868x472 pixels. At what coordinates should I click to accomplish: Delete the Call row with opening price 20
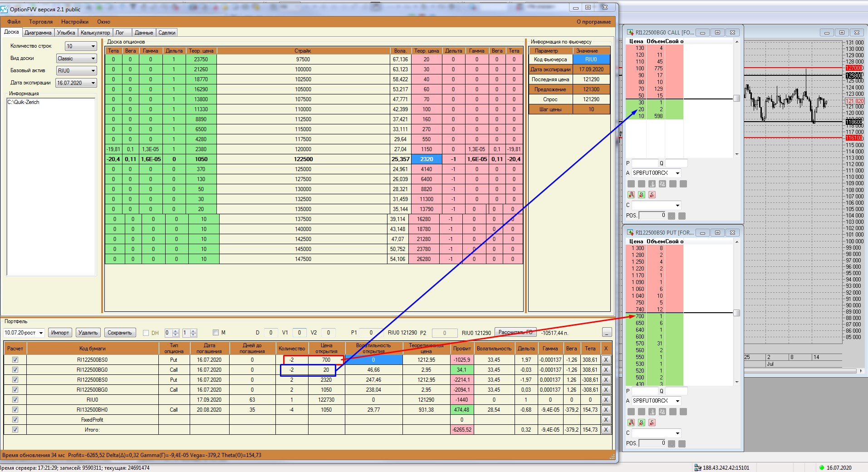[606, 369]
